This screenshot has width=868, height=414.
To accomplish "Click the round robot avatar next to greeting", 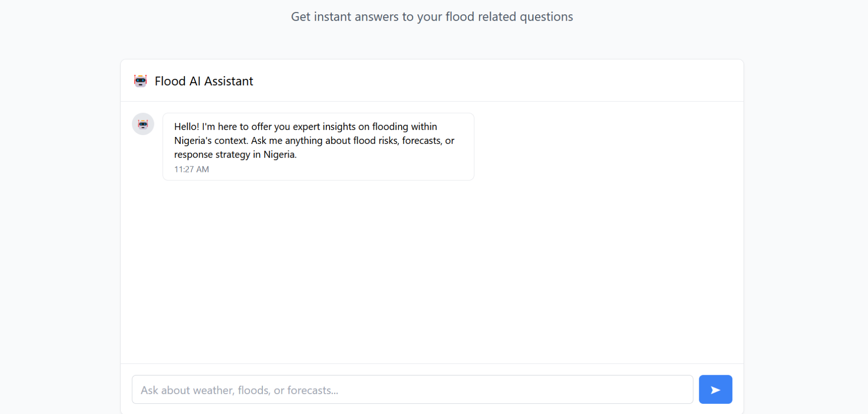I will coord(143,124).
